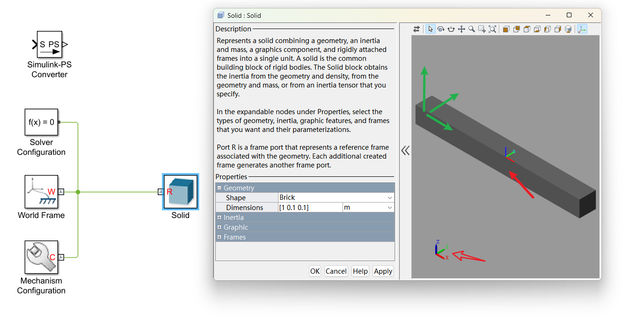This screenshot has width=644, height=327.
Task: Expand the Graphic properties node
Action: click(x=219, y=227)
